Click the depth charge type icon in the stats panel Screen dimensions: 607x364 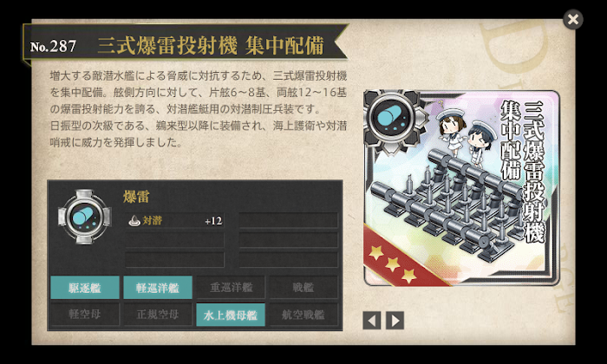point(84,217)
